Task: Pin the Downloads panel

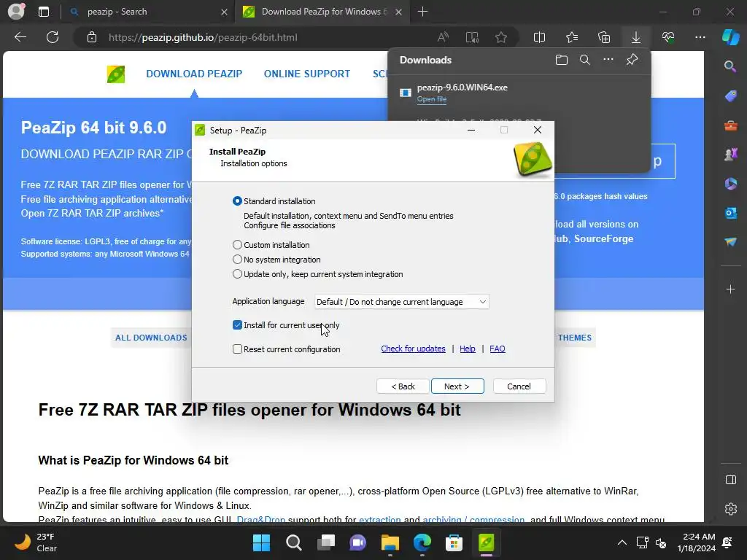Action: click(x=632, y=60)
